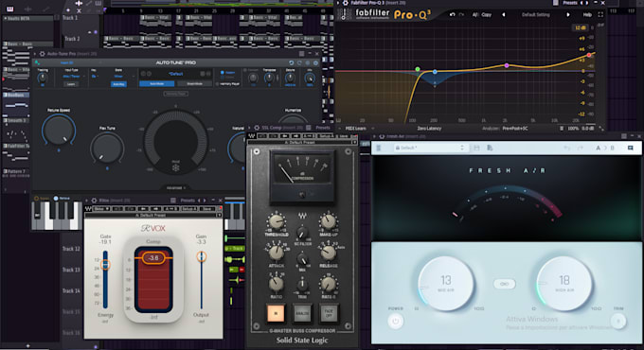The image size is (644, 350).
Task: Click the Save button in RVox Waves toolbar
Action: tap(207, 209)
